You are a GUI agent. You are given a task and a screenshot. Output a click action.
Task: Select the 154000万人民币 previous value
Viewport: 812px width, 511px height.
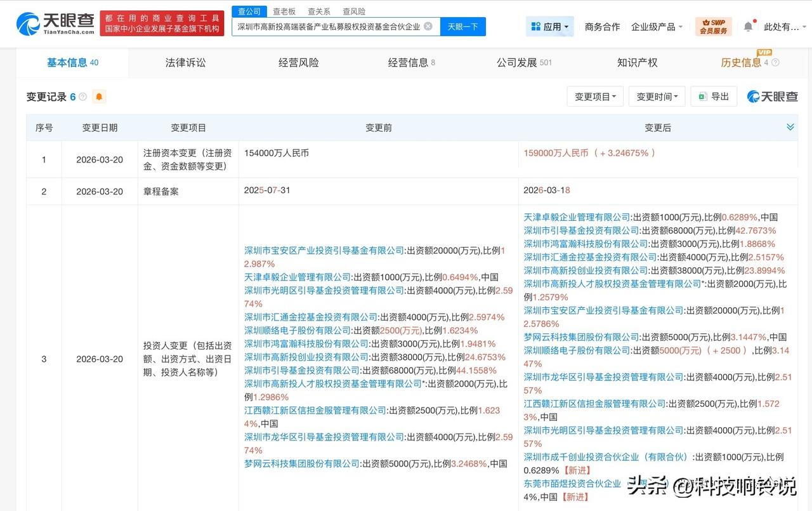click(277, 153)
